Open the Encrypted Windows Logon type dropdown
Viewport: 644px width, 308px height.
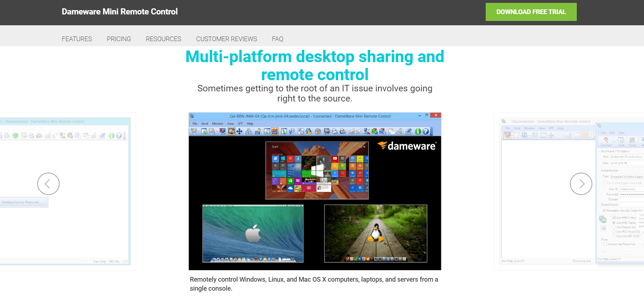[627, 177]
